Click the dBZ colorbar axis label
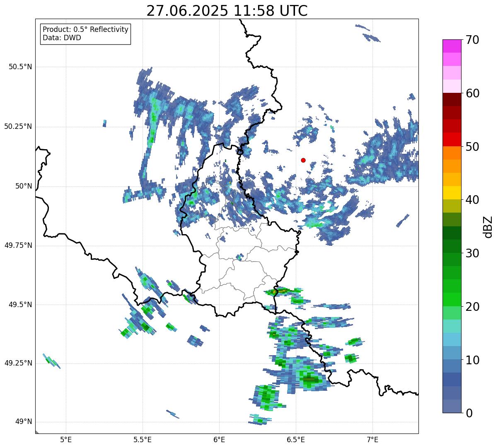The height and width of the screenshot is (448, 498). pos(488,226)
